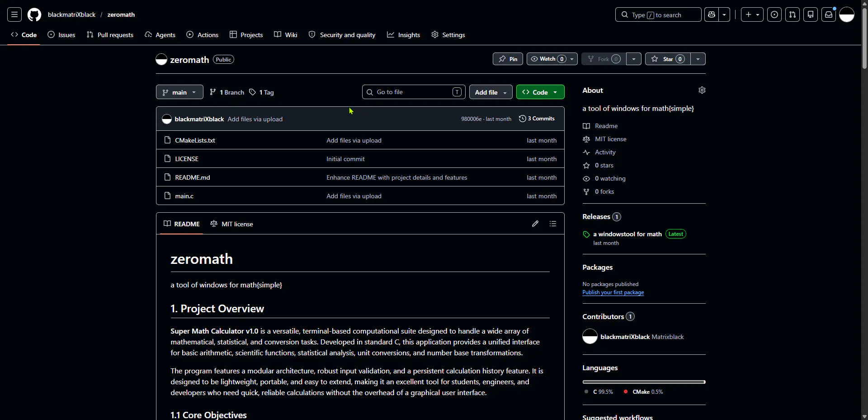Click the CMakeLists.txt file icon

[x=167, y=140]
